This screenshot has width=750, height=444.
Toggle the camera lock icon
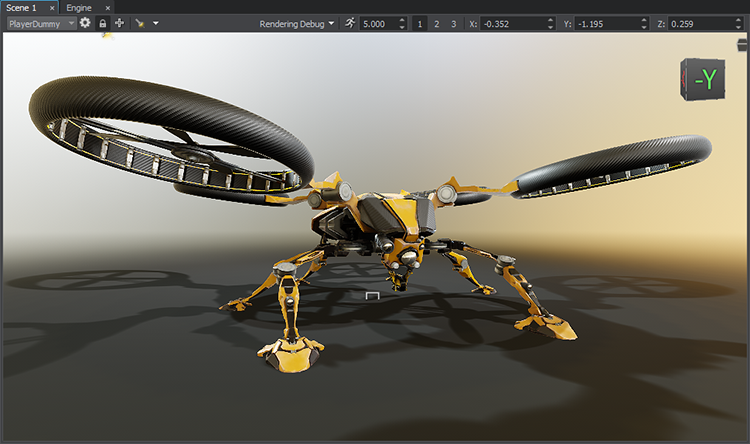102,23
